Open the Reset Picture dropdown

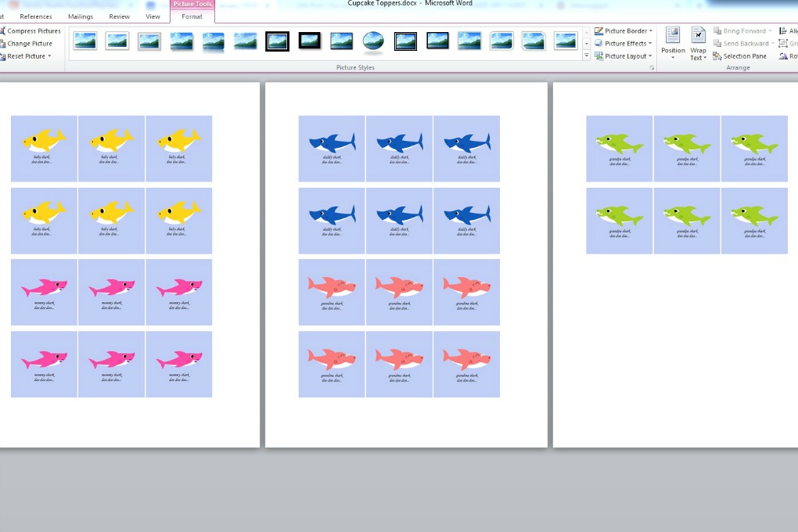[26, 56]
